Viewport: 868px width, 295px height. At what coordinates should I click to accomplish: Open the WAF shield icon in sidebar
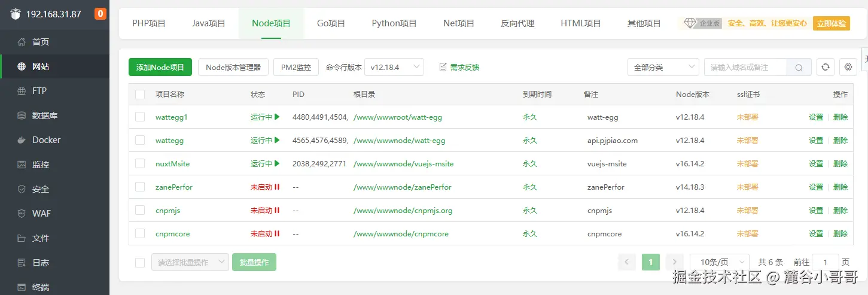22,214
